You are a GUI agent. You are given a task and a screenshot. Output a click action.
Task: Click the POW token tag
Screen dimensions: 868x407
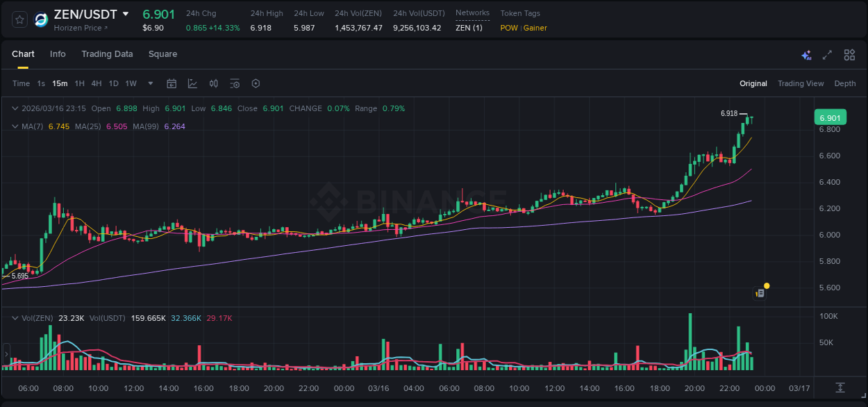[509, 28]
